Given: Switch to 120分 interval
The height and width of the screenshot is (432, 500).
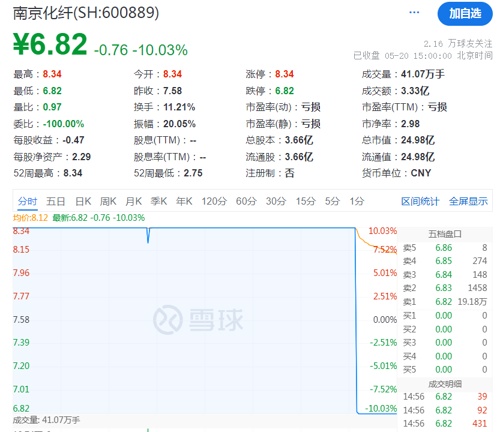Looking at the screenshot, I should click(x=214, y=201).
